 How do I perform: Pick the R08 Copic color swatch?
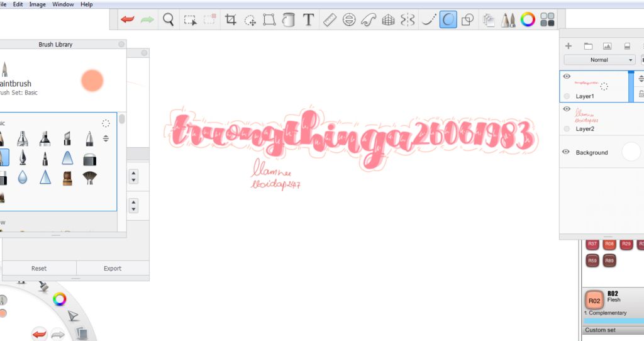tap(609, 244)
